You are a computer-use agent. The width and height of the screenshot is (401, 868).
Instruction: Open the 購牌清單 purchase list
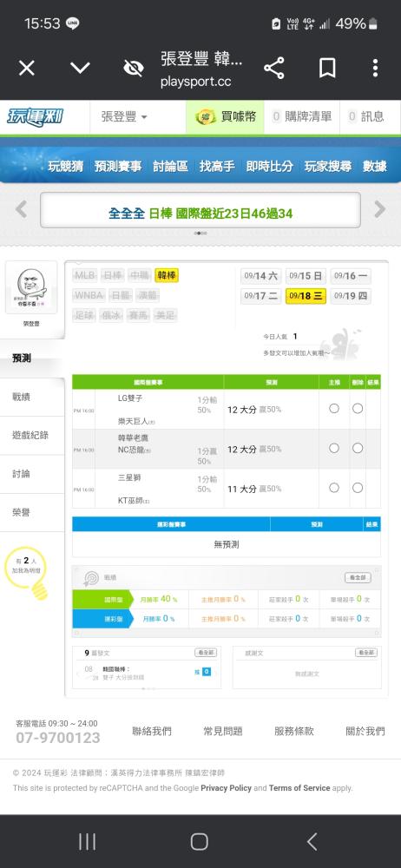pos(302,117)
